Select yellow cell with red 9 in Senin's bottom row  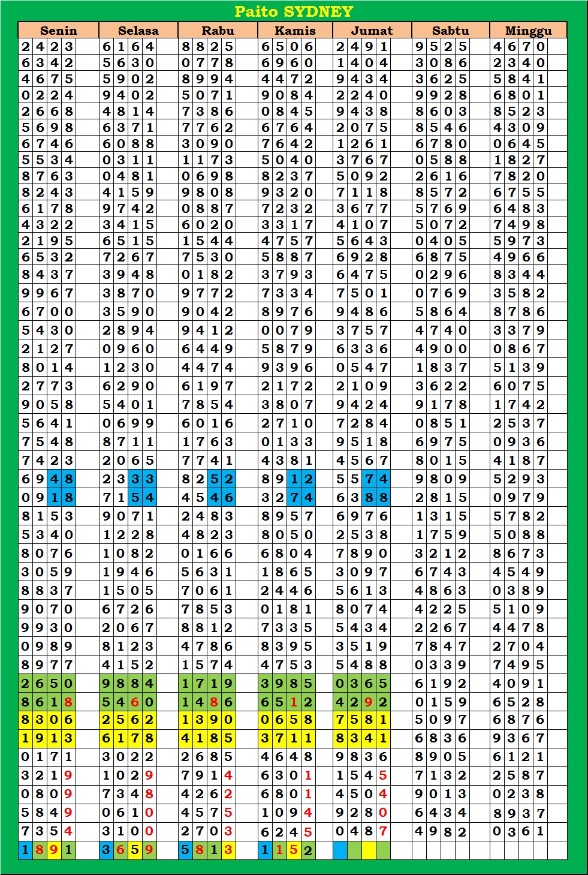(x=54, y=850)
